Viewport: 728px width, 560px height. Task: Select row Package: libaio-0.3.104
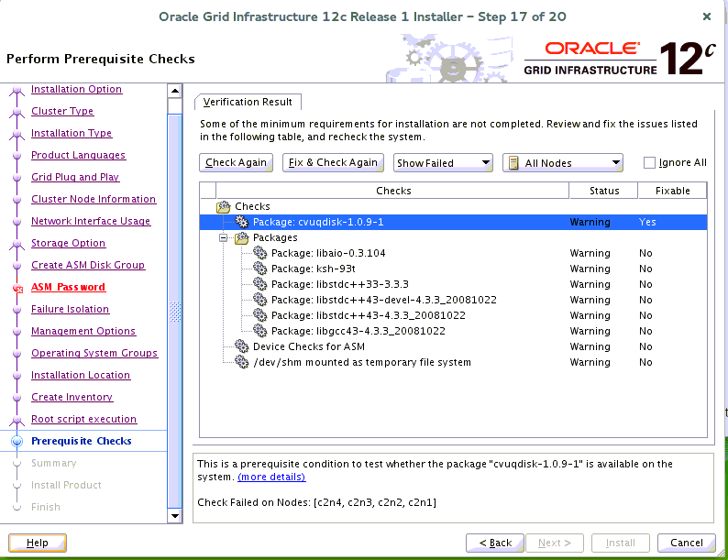453,253
